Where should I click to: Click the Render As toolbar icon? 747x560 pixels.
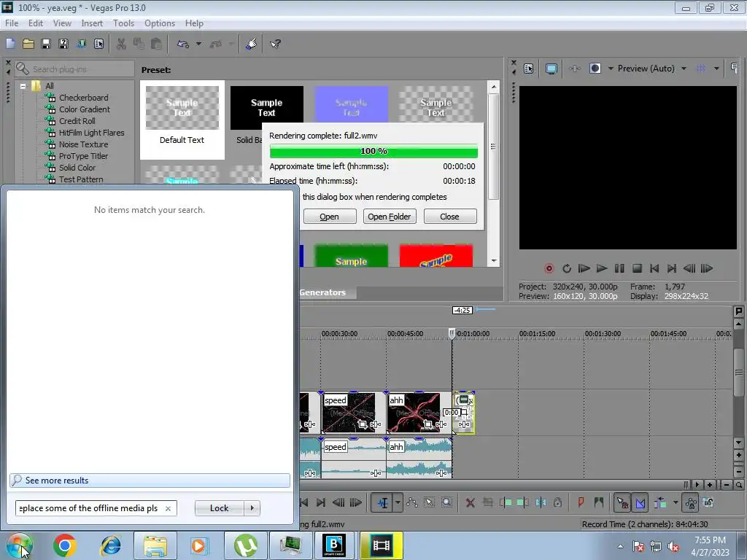coord(81,44)
